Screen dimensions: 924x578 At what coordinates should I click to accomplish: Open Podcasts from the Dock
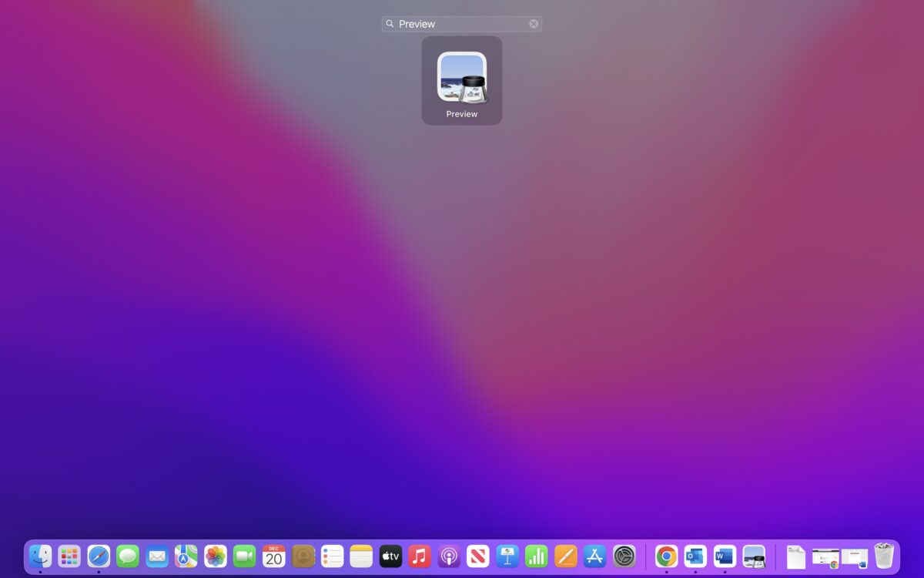pos(449,556)
